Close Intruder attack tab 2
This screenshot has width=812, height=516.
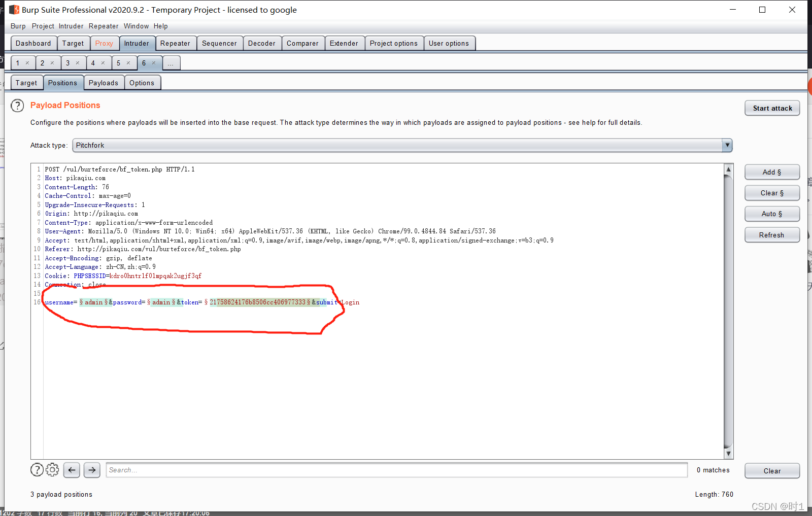[x=52, y=63]
